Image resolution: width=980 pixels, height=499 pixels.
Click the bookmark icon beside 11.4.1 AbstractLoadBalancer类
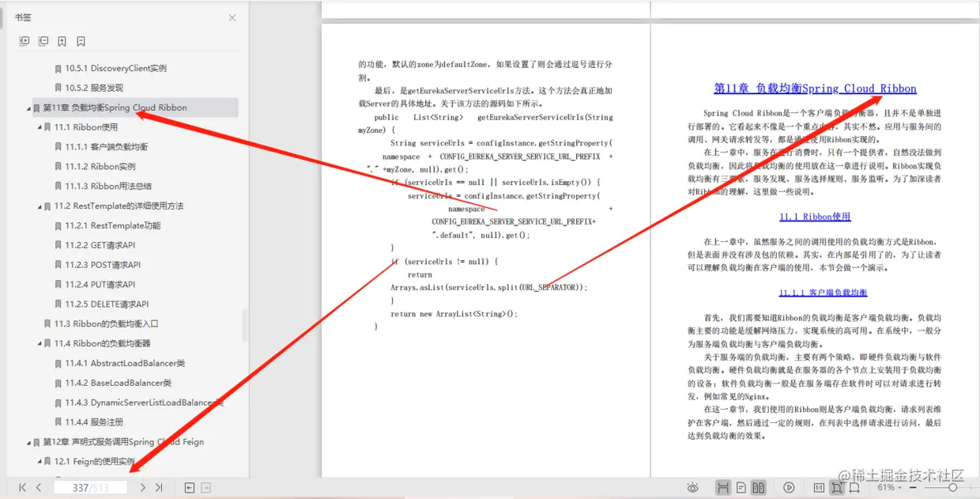click(58, 364)
